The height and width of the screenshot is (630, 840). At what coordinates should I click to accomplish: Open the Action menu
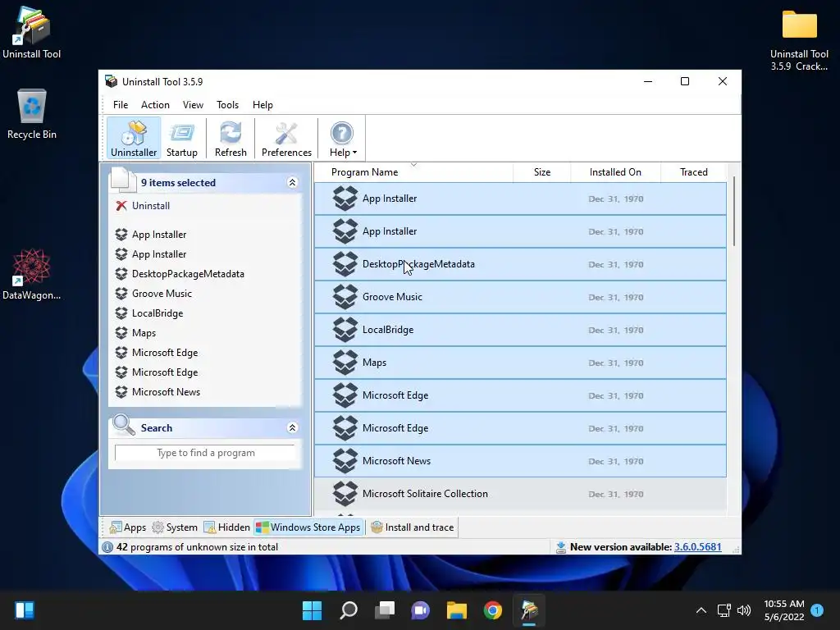(x=155, y=105)
